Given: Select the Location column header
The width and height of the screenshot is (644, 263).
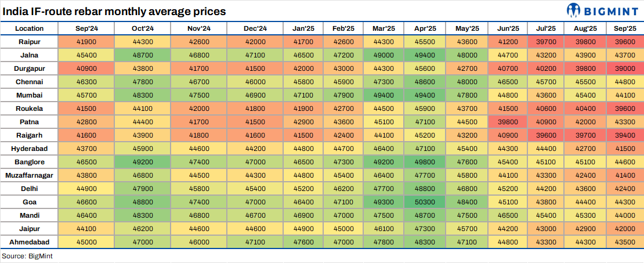Looking at the screenshot, I should [29, 28].
